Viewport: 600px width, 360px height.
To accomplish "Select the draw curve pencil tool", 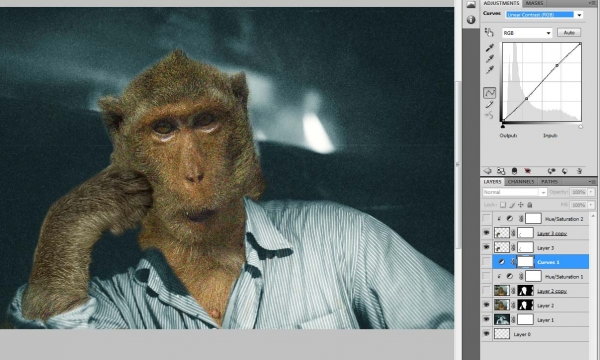I will (x=489, y=104).
